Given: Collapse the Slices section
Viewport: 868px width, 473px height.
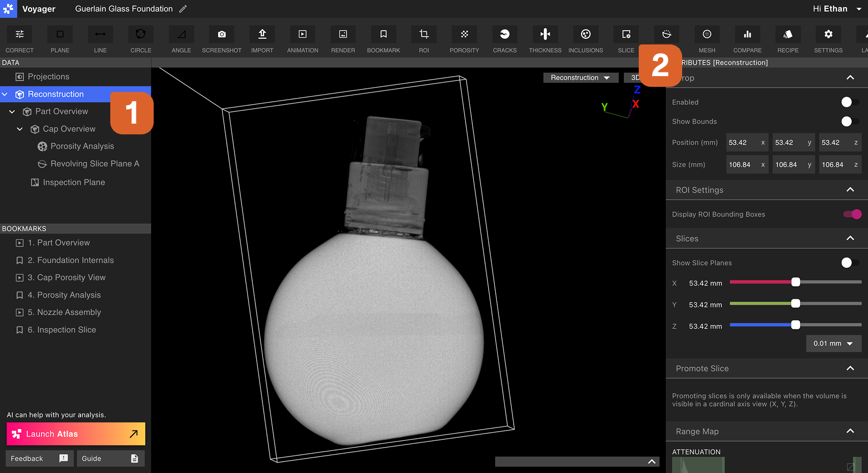Looking at the screenshot, I should tap(850, 238).
